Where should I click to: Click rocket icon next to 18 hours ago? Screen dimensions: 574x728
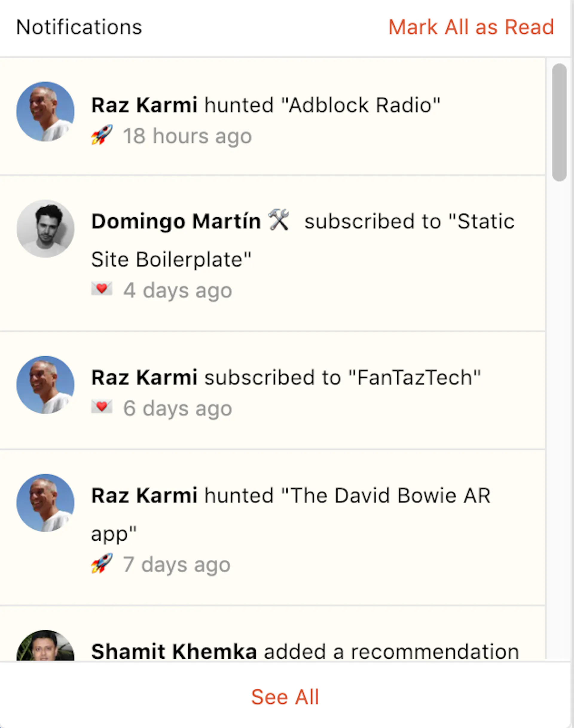(x=101, y=135)
